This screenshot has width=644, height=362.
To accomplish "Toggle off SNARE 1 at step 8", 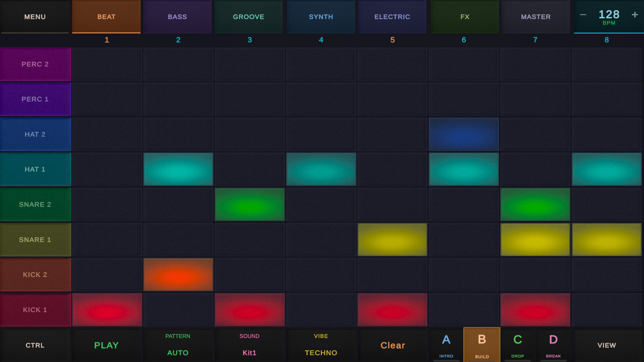I will (607, 240).
